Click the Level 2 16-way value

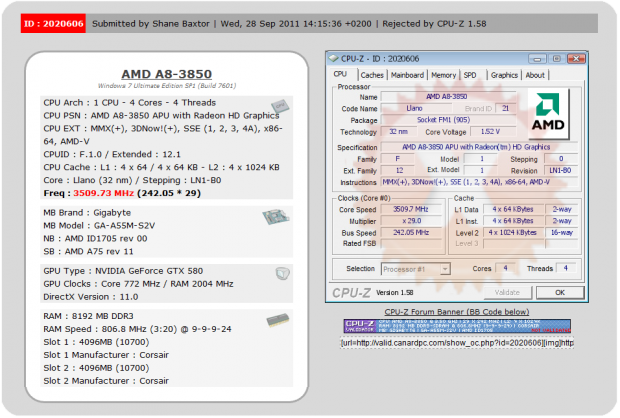point(561,233)
